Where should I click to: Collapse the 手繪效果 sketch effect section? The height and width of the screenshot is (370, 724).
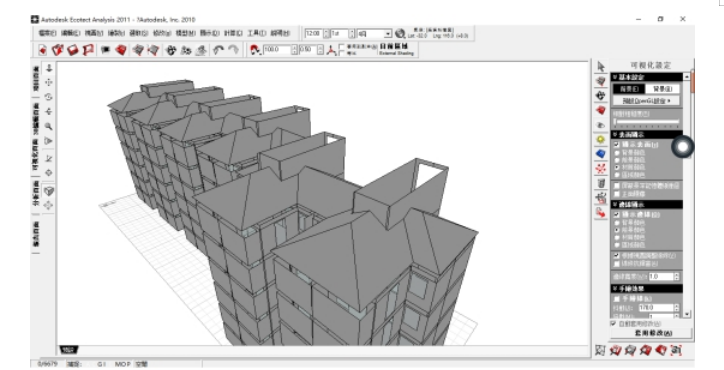click(647, 288)
